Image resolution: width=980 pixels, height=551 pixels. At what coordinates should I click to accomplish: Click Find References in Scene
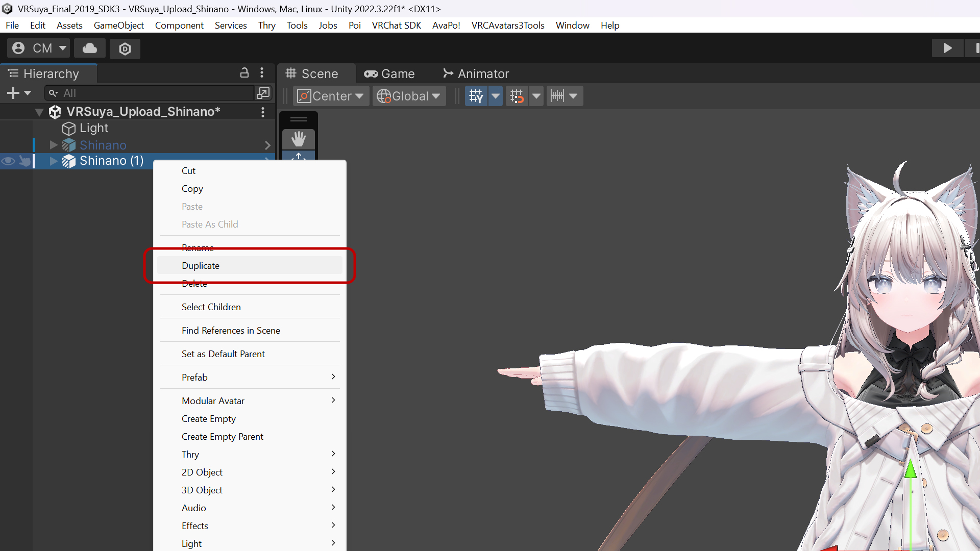pos(250,331)
